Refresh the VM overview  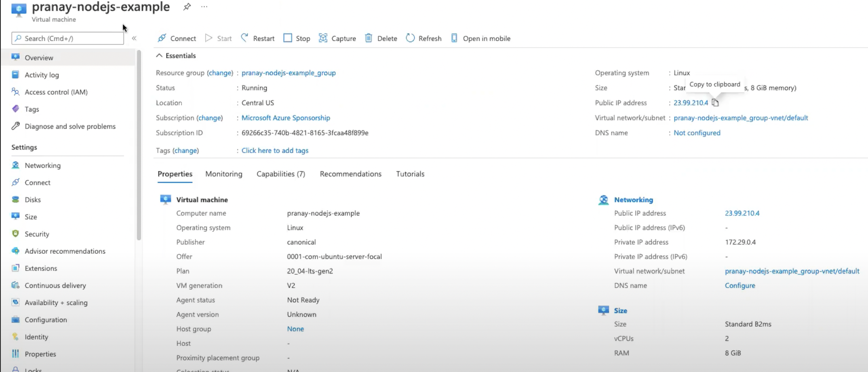click(x=423, y=38)
